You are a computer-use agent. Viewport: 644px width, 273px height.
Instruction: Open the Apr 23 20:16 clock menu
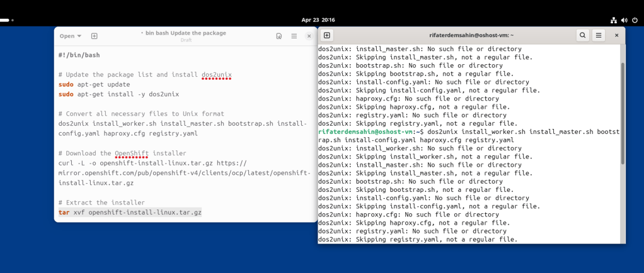318,19
